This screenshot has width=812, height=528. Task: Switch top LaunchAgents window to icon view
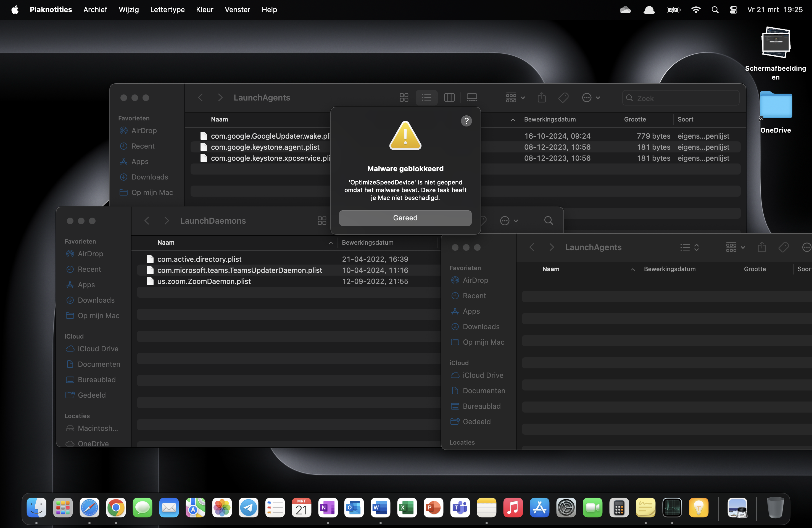coord(404,98)
